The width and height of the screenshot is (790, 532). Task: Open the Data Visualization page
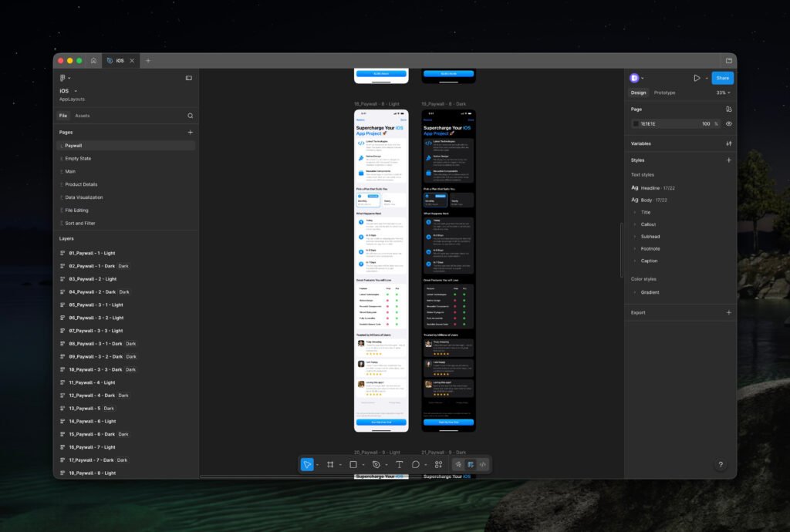[x=126, y=197]
